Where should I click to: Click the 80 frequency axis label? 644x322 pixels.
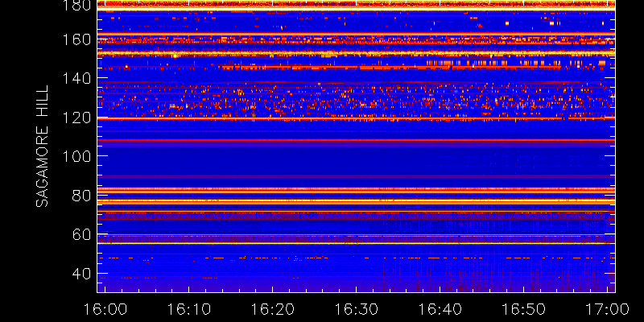82,196
